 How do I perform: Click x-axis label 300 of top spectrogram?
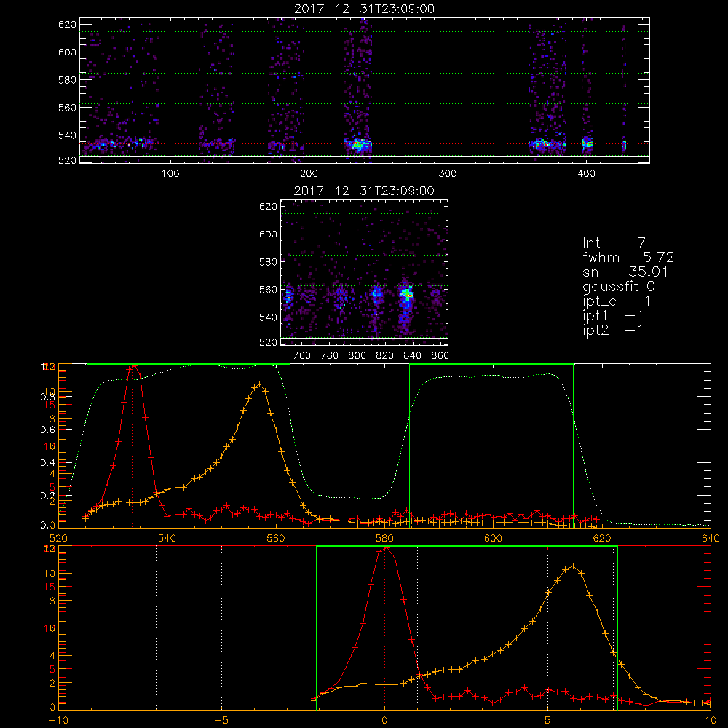tap(448, 174)
